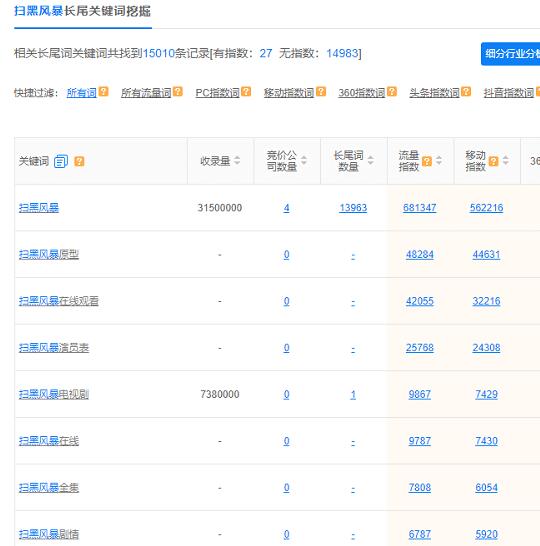Click traffic index 7808

pos(420,488)
